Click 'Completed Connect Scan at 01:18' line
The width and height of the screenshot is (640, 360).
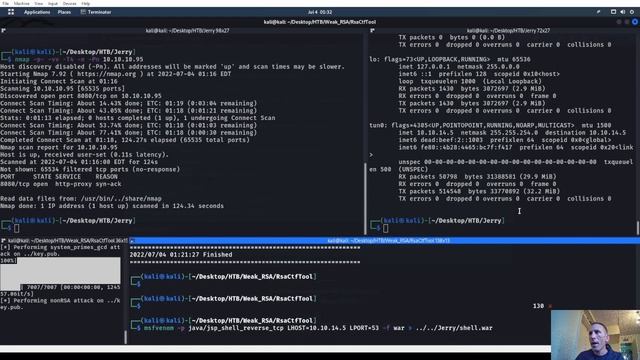pyautogui.click(x=124, y=140)
